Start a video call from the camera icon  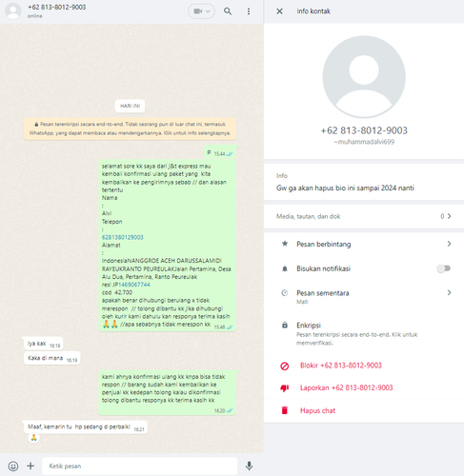point(198,11)
